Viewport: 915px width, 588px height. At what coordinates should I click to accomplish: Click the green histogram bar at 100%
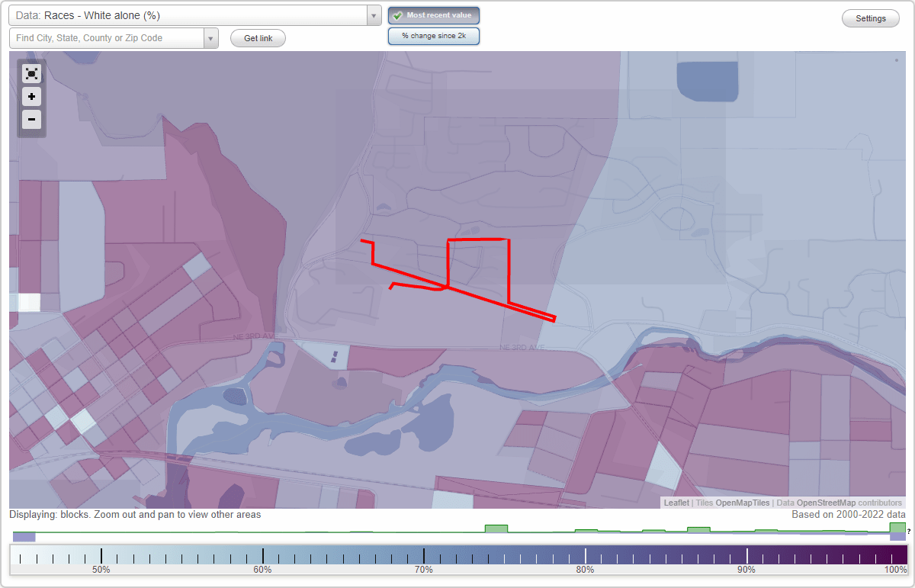click(x=897, y=527)
